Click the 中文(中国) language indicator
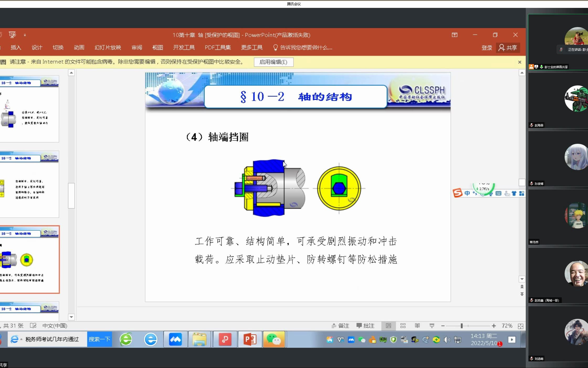The height and width of the screenshot is (368, 588). coord(55,326)
